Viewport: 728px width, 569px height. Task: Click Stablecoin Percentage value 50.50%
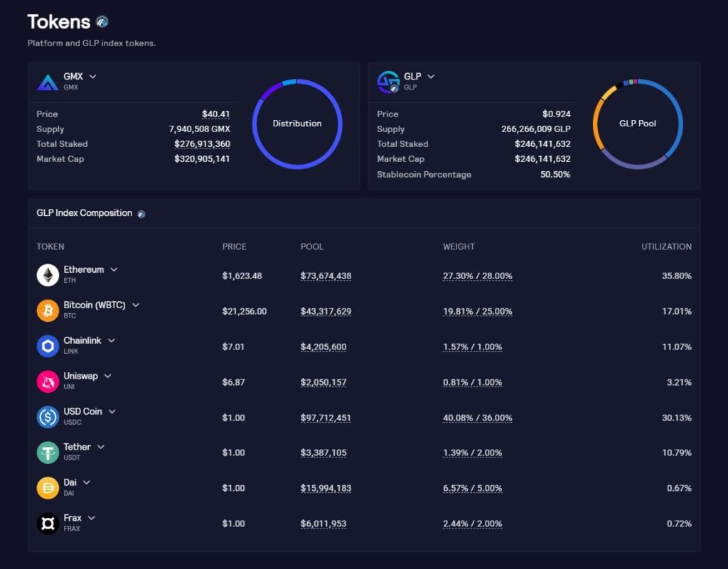pos(555,174)
